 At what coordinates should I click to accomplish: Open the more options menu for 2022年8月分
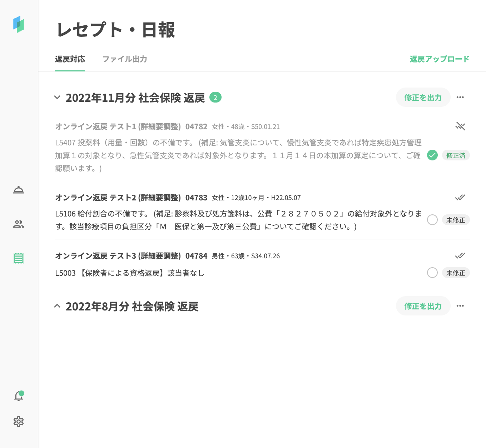(460, 306)
